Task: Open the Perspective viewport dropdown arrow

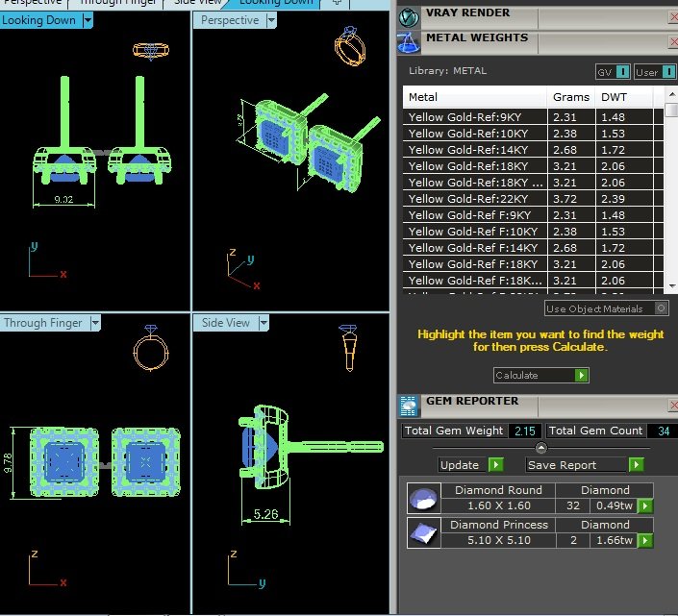Action: (x=271, y=20)
